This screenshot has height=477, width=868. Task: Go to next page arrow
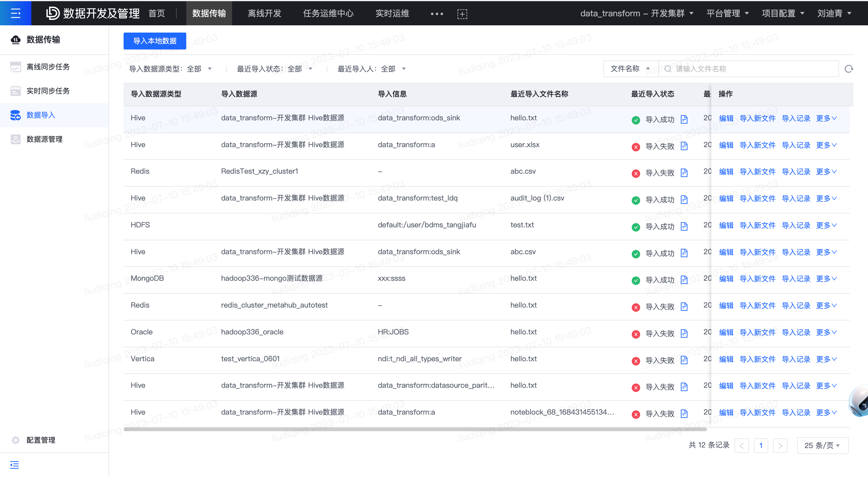pyautogui.click(x=780, y=446)
